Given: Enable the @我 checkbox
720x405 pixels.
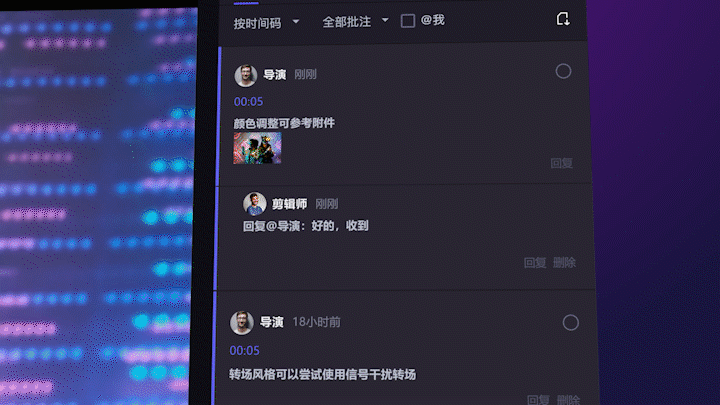Looking at the screenshot, I should pyautogui.click(x=408, y=21).
